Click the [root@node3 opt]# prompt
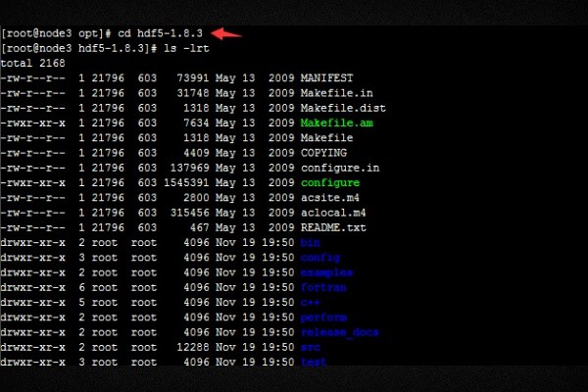Image resolution: width=588 pixels, height=392 pixels. tap(56, 33)
